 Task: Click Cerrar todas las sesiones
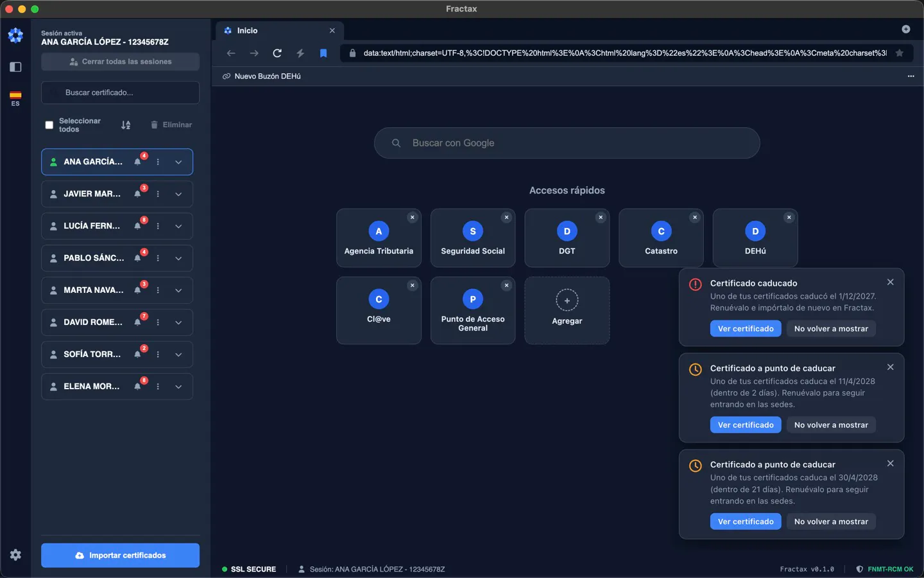(121, 62)
